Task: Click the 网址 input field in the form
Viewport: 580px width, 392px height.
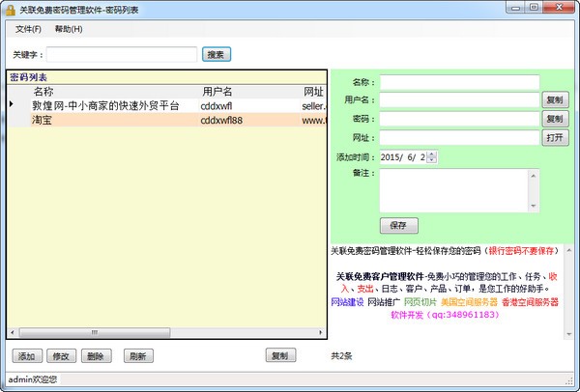Action: [459, 138]
